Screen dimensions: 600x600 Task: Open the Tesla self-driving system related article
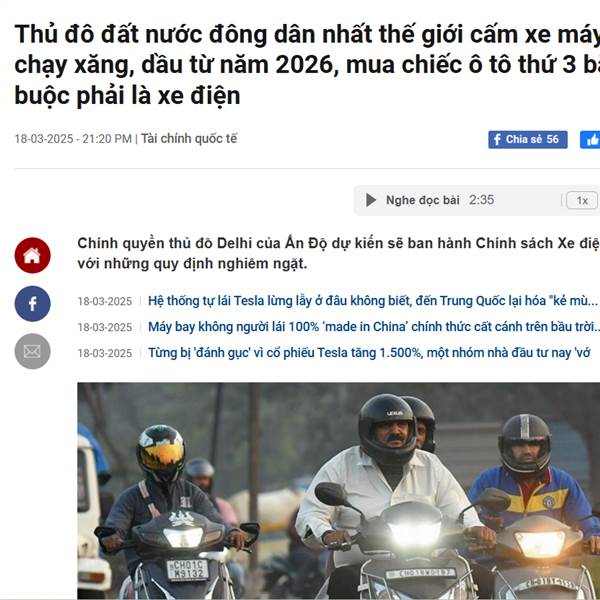[373, 301]
